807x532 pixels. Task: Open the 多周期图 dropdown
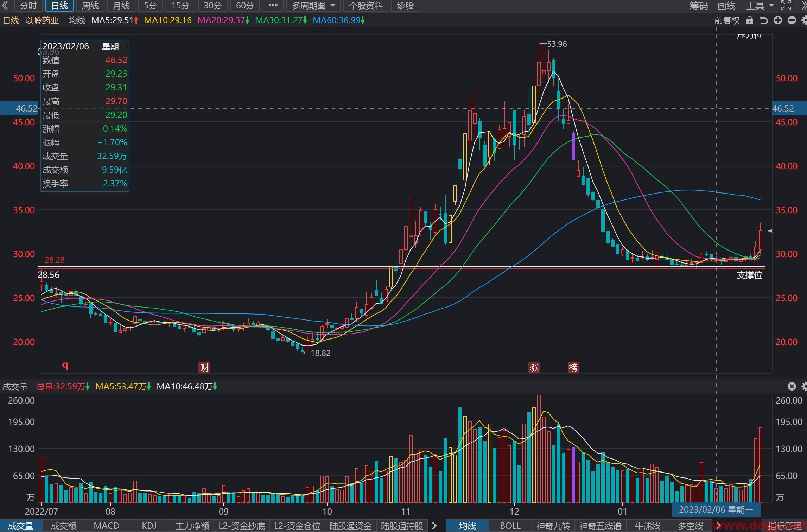(313, 6)
